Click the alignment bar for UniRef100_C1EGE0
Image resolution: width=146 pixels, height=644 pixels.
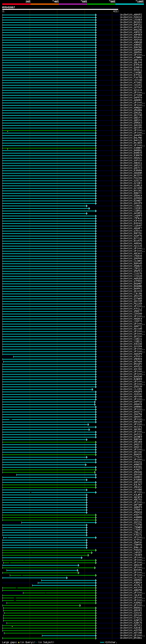(x=46, y=208)
